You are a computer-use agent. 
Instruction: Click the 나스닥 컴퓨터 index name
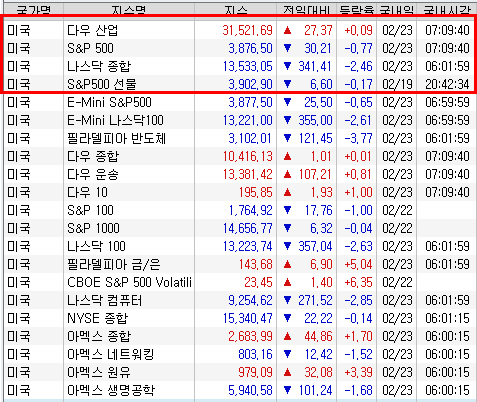pyautogui.click(x=104, y=300)
